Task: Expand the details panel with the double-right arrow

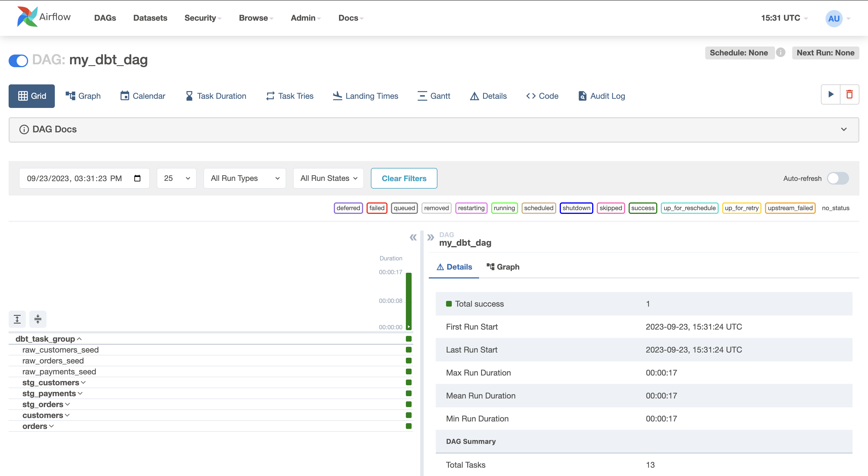Action: (430, 237)
